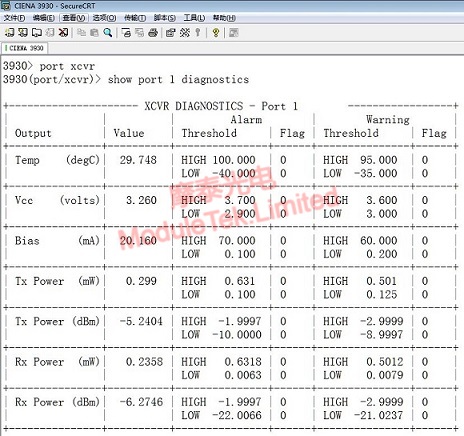This screenshot has width=464, height=436.
Task: Click the Rx Power warning high '0.5012'
Action: [x=385, y=362]
